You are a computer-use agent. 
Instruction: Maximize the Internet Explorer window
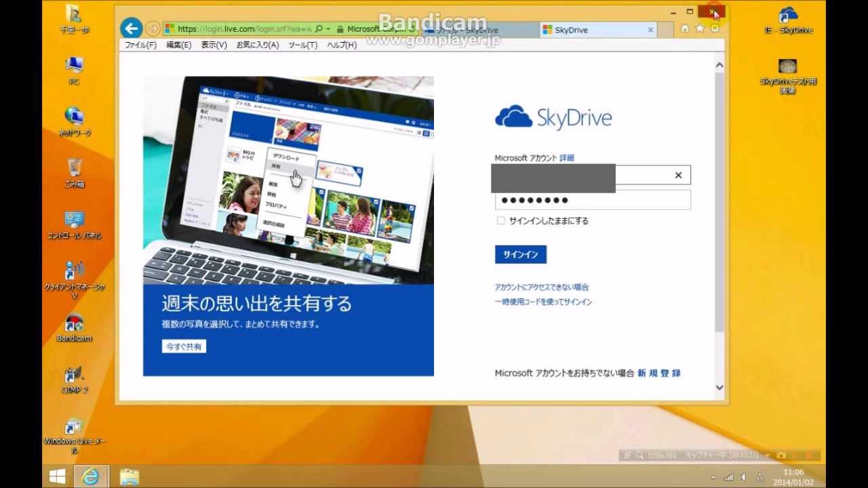coord(690,12)
